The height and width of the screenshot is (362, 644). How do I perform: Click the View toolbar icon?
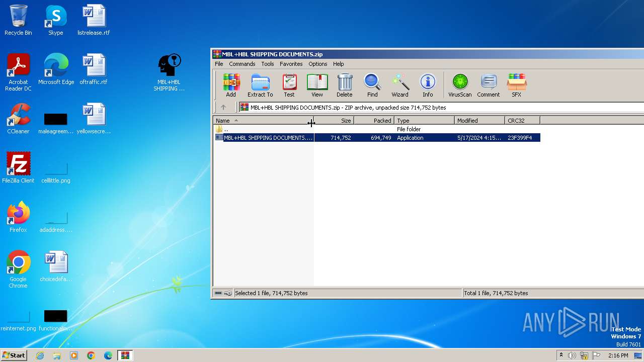coord(317,85)
